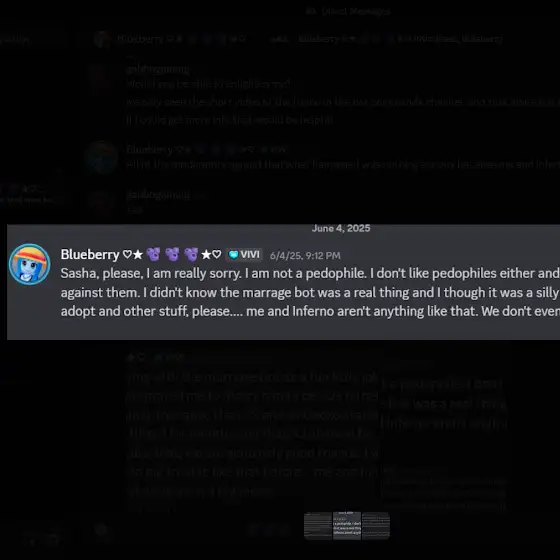This screenshot has width=560, height=560.
Task: Click the dimmed Blueberry name in chat header
Action: (140, 39)
